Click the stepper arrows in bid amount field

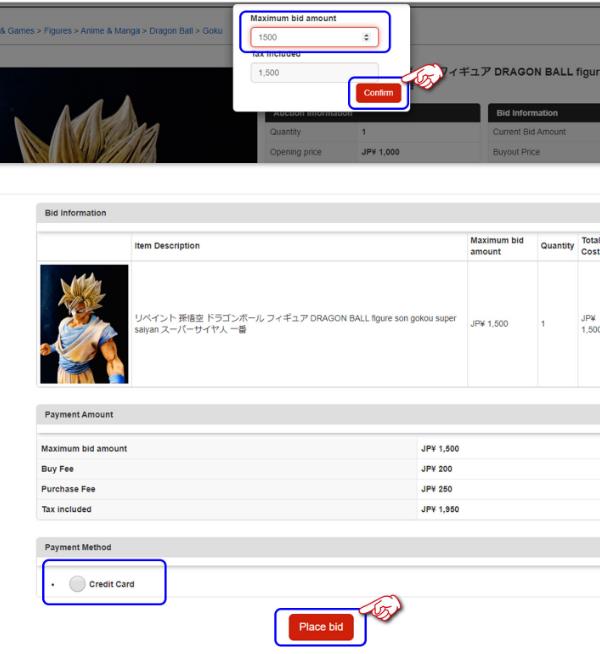366,38
